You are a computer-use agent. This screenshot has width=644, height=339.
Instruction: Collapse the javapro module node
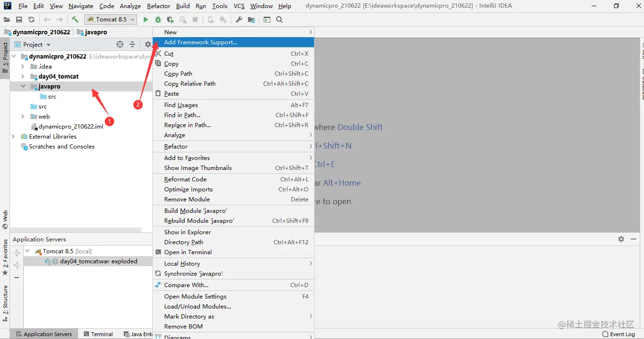tap(22, 87)
